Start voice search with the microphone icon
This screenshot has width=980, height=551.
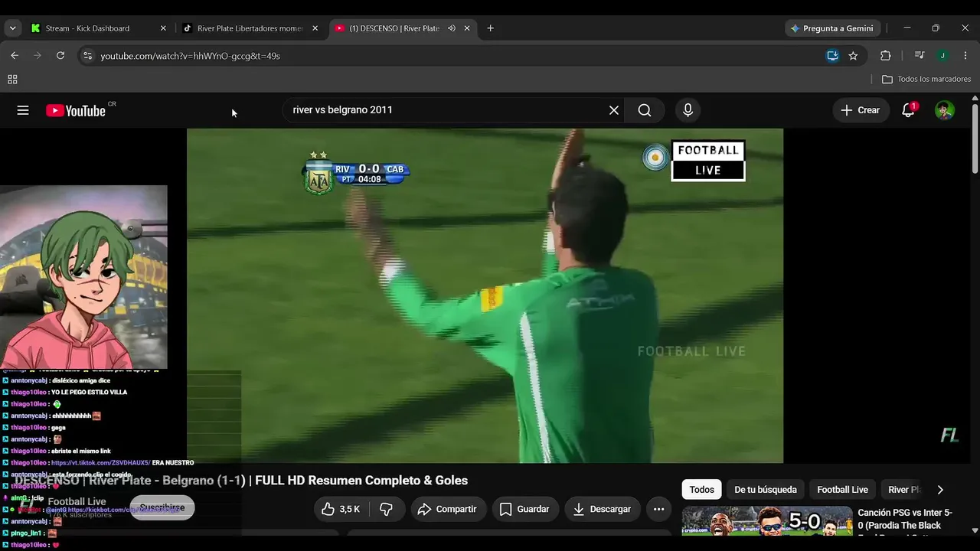click(688, 110)
